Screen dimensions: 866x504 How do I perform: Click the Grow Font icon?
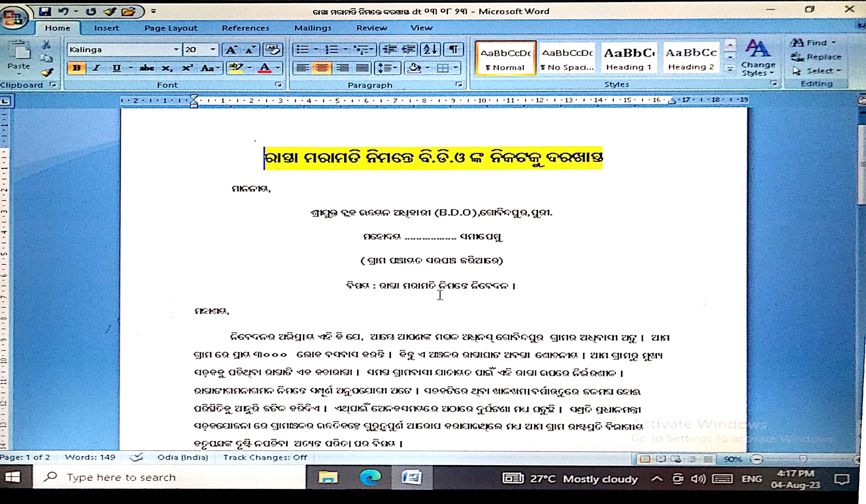point(231,50)
